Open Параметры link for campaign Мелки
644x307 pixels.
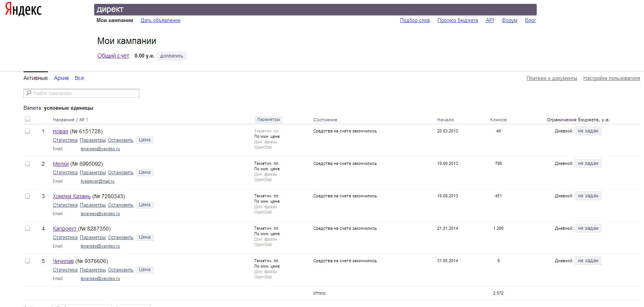point(93,173)
